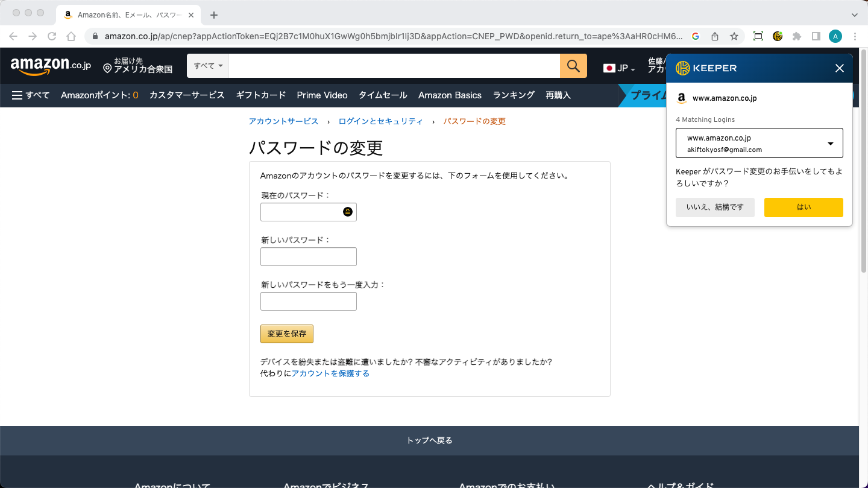Click the 新しいパスワード input field
Screen dimensions: 868x488
(309, 257)
